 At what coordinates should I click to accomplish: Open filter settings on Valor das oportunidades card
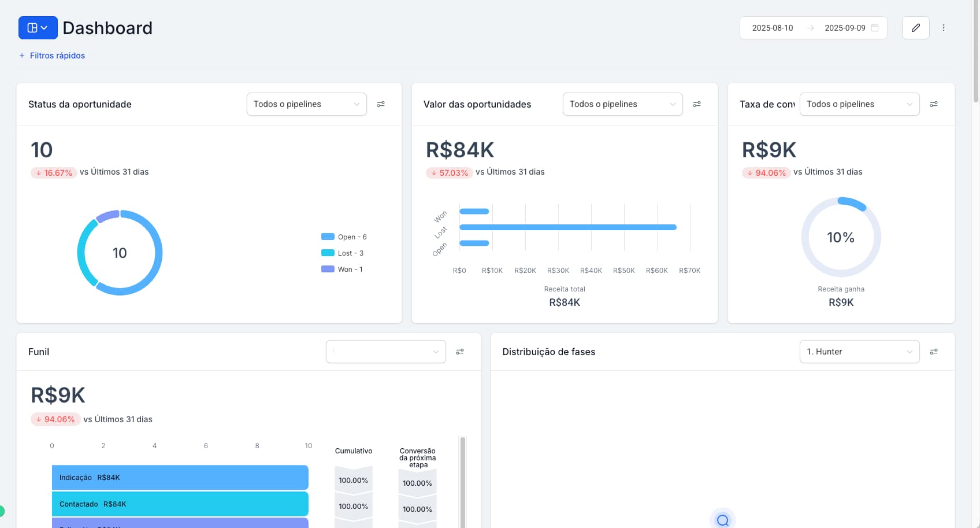697,104
